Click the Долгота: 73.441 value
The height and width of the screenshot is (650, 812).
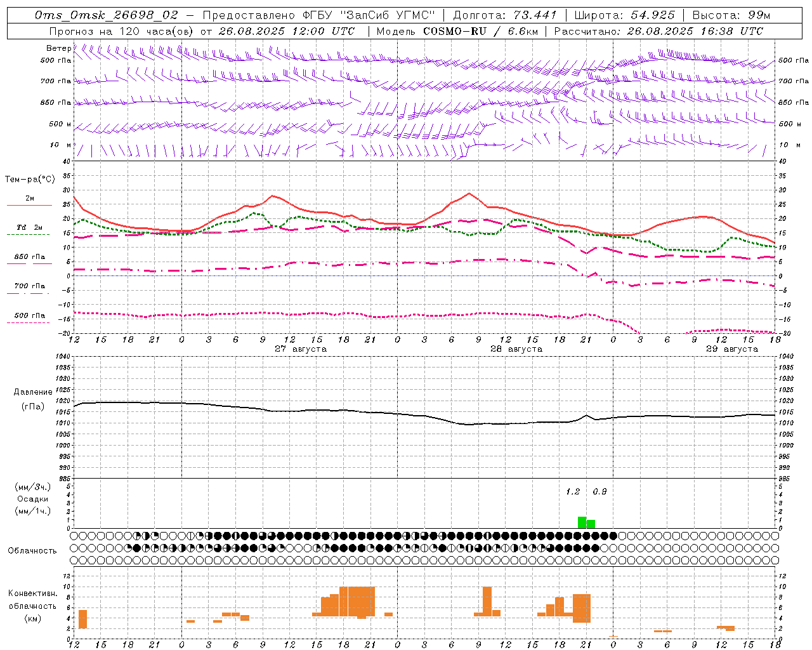tap(505, 15)
